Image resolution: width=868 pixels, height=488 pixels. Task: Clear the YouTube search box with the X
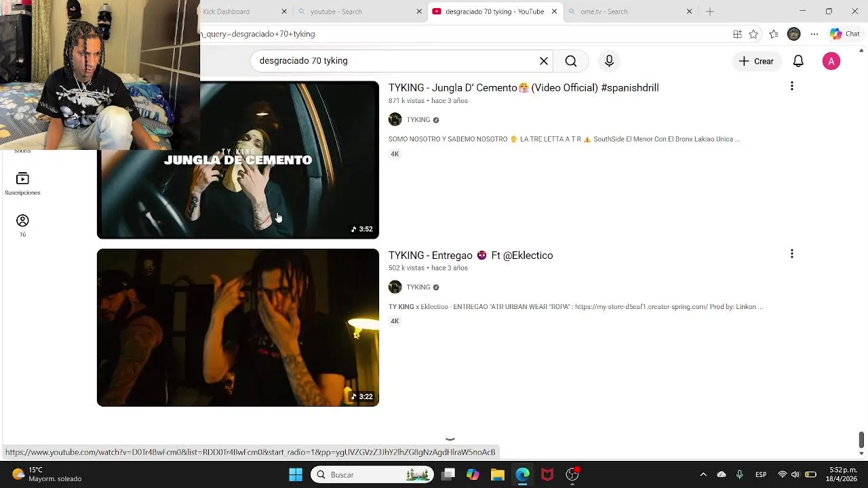click(544, 61)
